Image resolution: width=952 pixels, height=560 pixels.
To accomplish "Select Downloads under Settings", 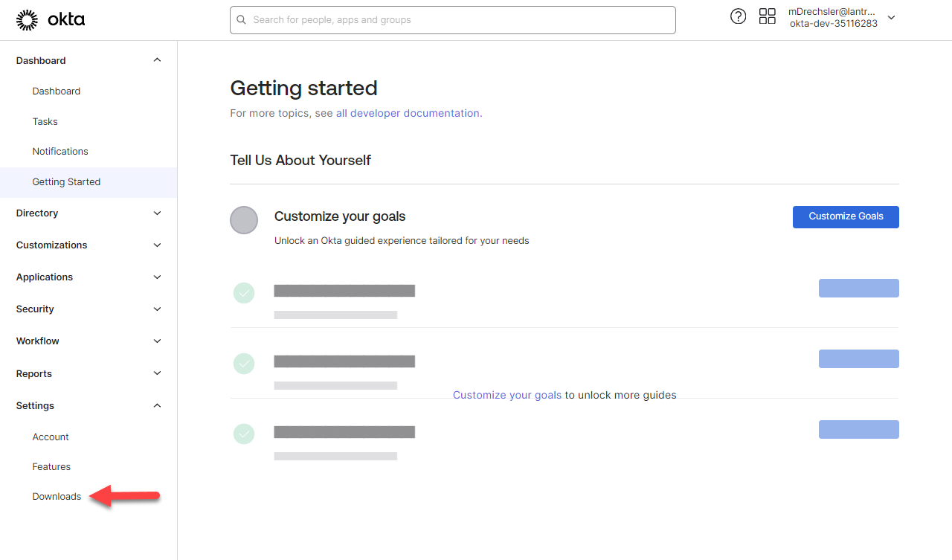I will [57, 497].
